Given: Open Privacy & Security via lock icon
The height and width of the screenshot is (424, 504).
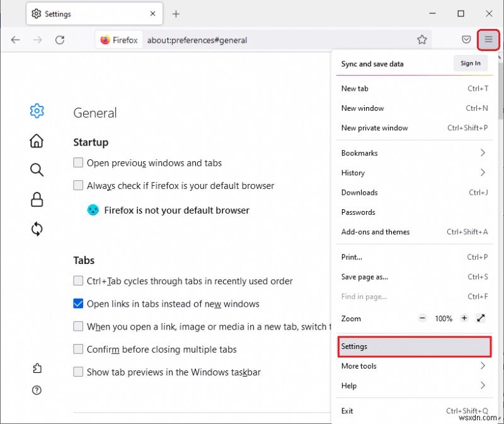Looking at the screenshot, I should [36, 199].
